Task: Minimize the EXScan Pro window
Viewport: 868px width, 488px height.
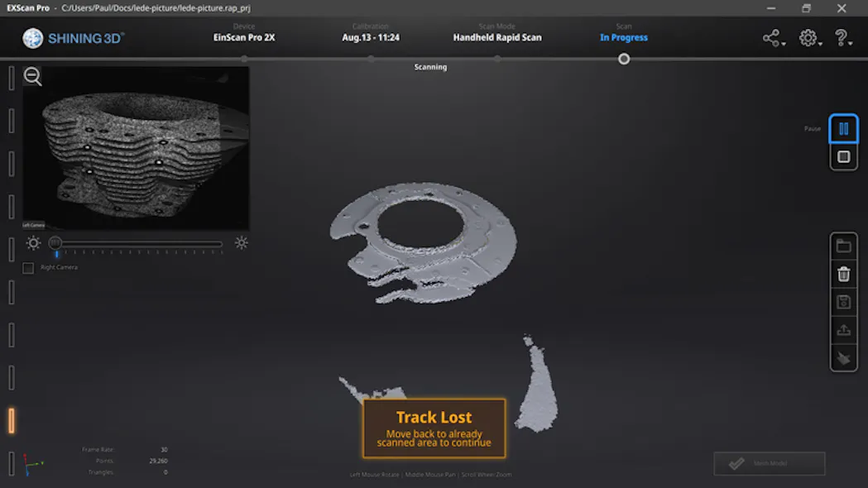Action: pos(771,8)
